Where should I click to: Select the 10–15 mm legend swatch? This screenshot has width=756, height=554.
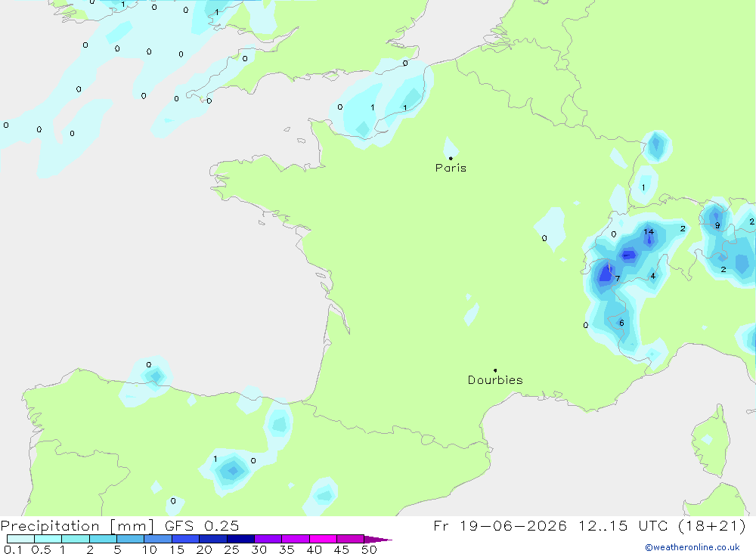[158, 539]
